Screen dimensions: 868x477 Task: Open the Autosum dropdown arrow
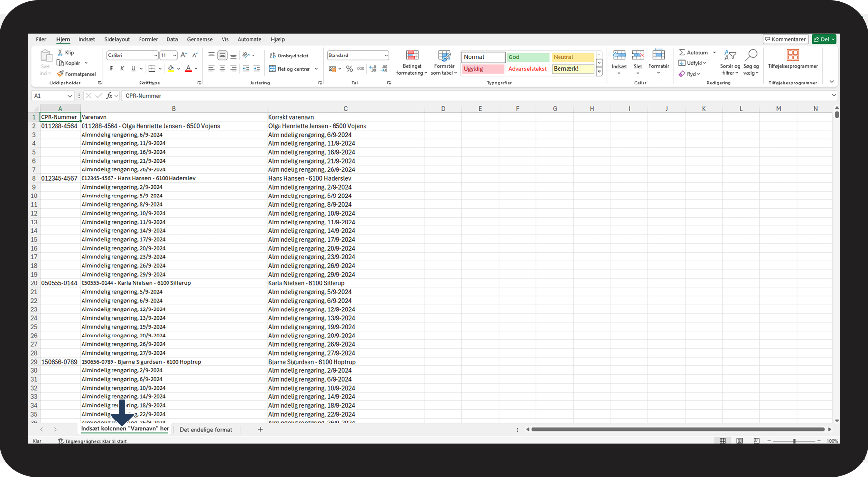714,53
